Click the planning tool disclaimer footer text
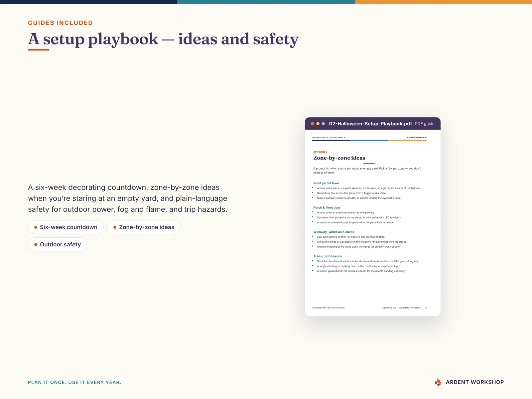This screenshot has width=532, height=399. (x=402, y=308)
